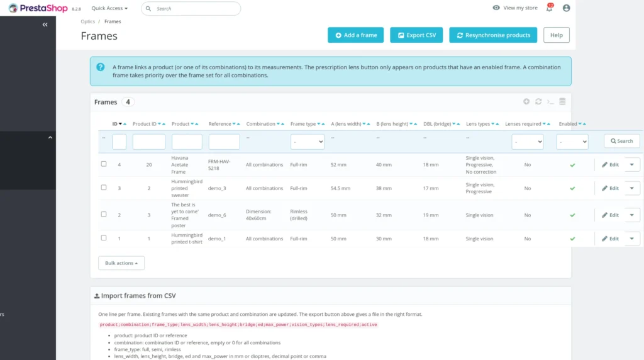Toggle Enabled checkmark for the Framed poster row
644x360 pixels.
click(x=572, y=215)
